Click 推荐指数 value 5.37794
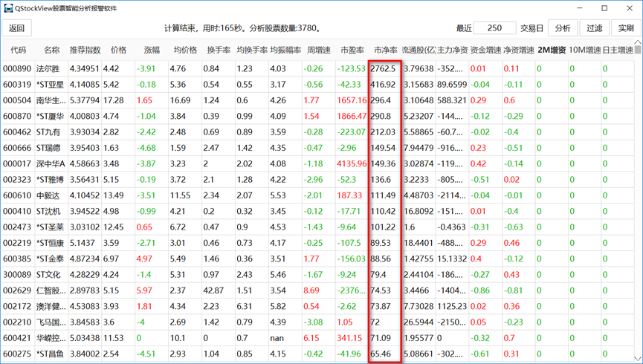Image resolution: width=643 pixels, height=364 pixels. (85, 100)
